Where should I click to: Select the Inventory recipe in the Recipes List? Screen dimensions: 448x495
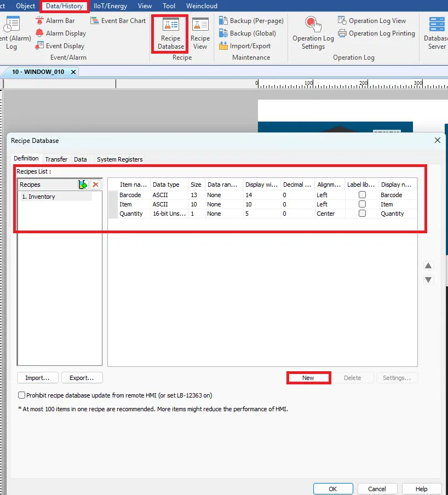point(39,196)
